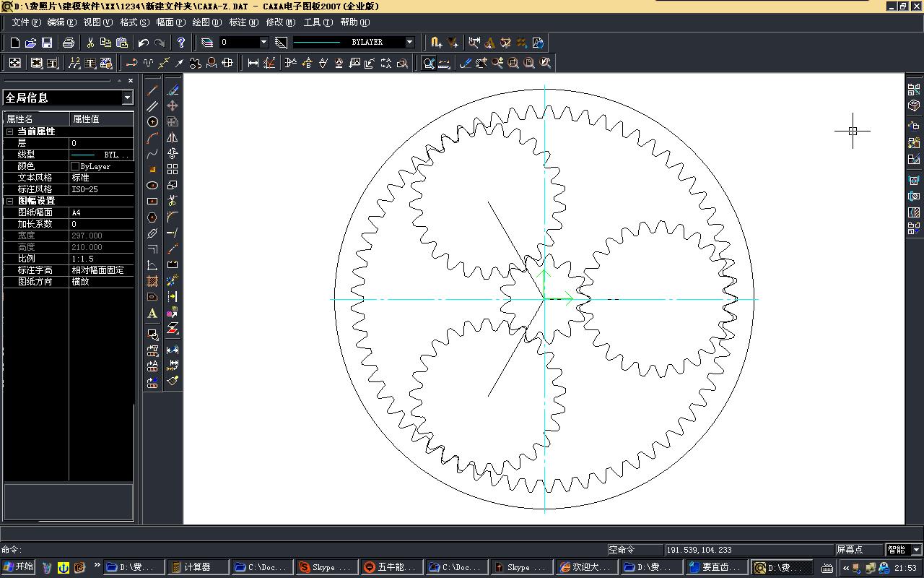
Task: Open the 格式(S) menu
Action: (134, 22)
